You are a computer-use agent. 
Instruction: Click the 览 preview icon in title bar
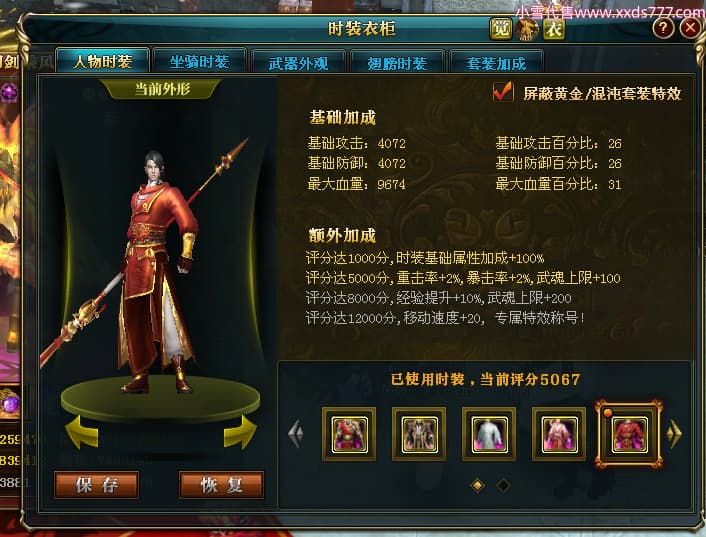(x=501, y=29)
